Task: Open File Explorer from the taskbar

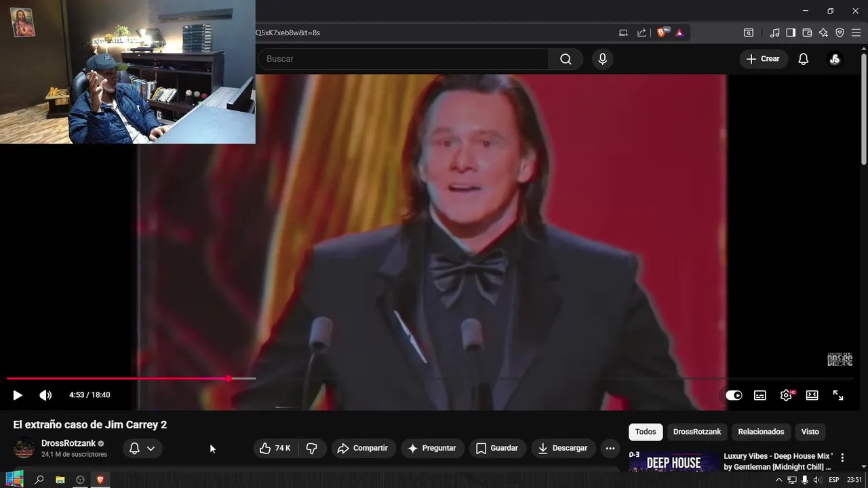Action: [60, 480]
